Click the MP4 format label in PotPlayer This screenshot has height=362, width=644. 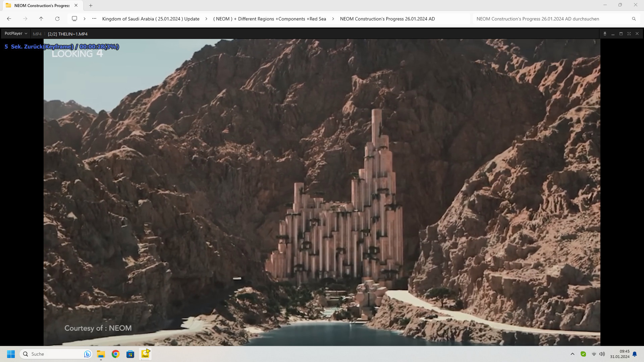tap(37, 34)
